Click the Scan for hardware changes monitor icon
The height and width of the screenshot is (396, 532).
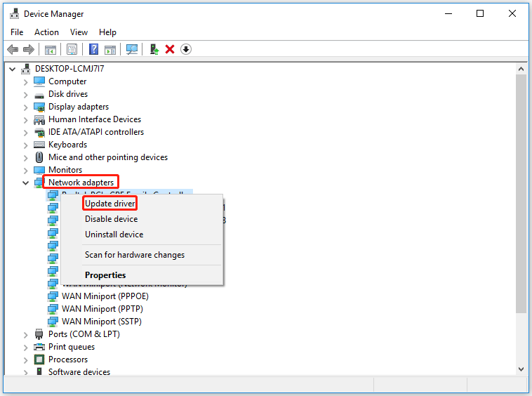point(132,50)
